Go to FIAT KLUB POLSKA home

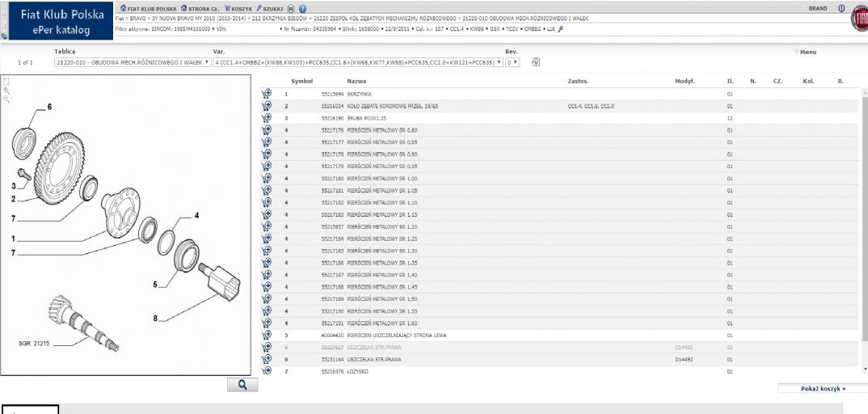(149, 9)
